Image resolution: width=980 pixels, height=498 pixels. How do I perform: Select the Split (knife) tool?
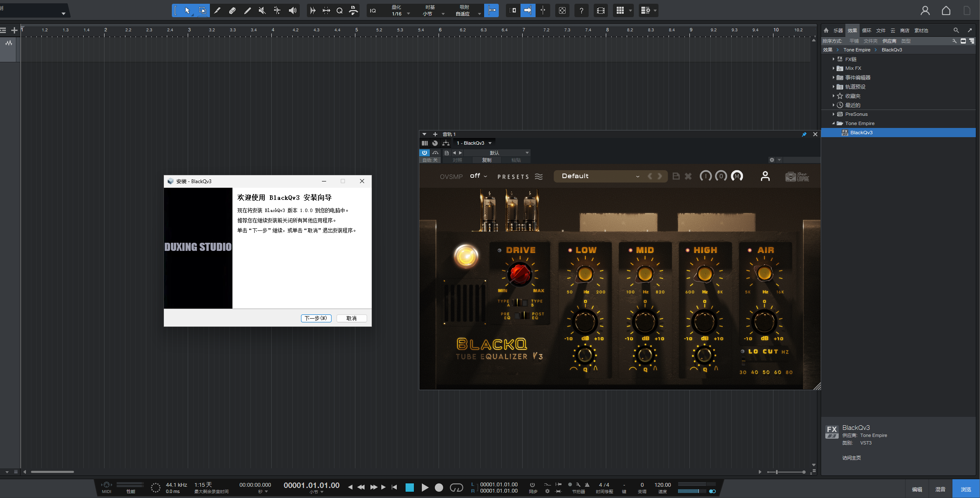tap(217, 10)
